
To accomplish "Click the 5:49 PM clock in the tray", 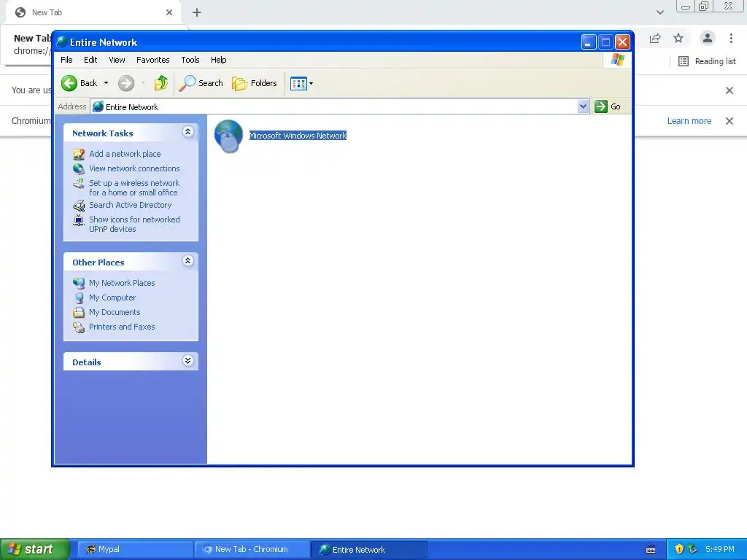I will [720, 549].
